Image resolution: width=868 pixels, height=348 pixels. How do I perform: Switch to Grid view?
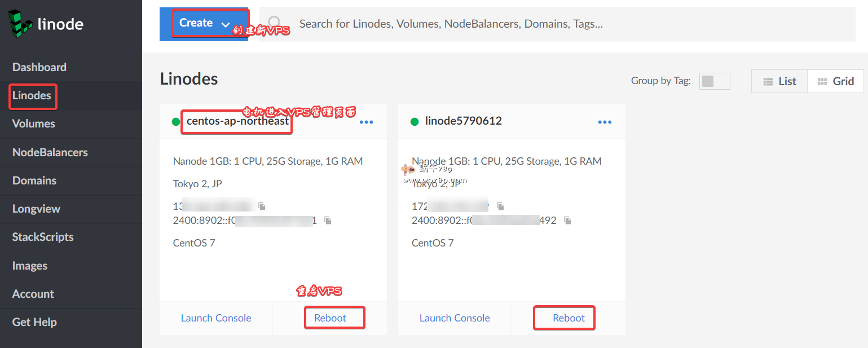point(835,81)
